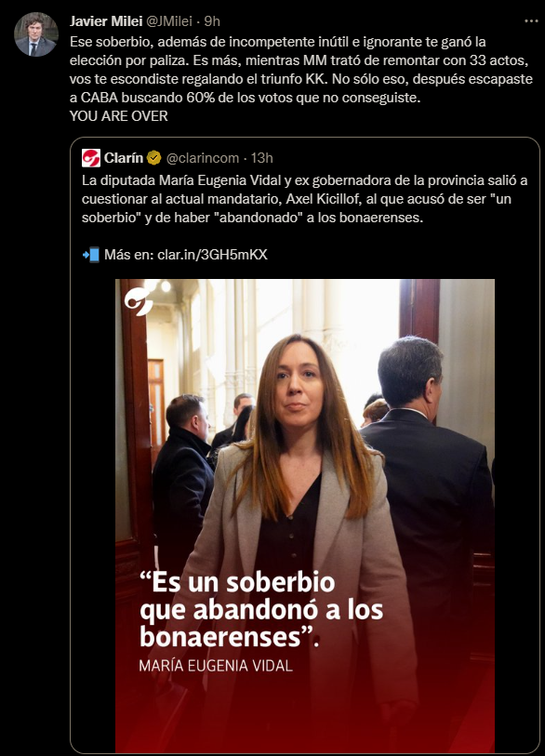The height and width of the screenshot is (756, 545).
Task: Click the 13h timestamp of quoted tweet
Action: 262,158
